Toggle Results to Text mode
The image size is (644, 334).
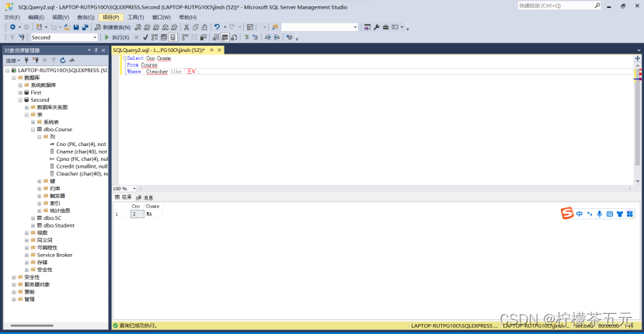216,37
